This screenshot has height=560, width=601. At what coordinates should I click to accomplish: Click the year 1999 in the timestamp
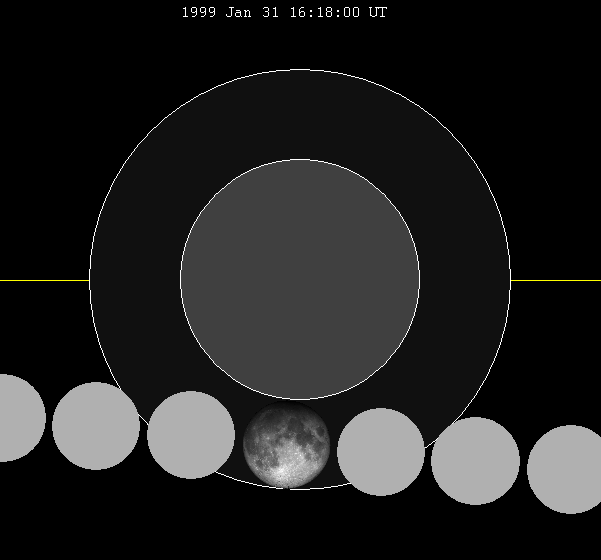(x=198, y=13)
